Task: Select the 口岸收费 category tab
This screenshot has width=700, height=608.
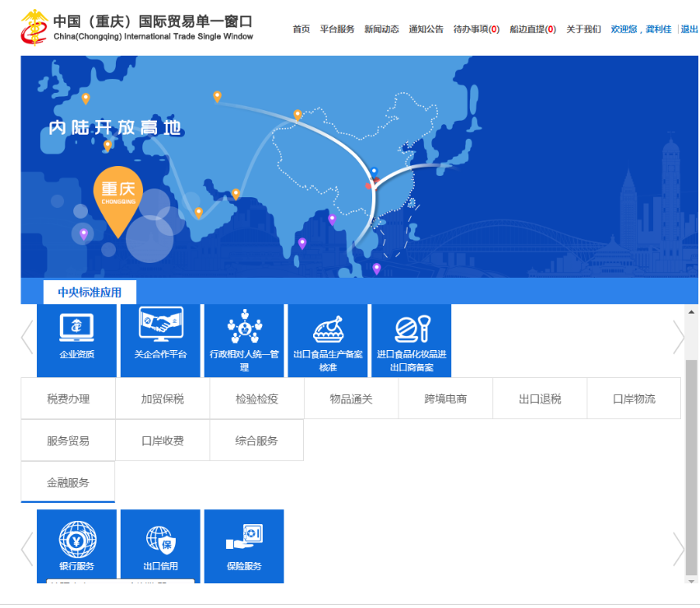Action: [163, 440]
